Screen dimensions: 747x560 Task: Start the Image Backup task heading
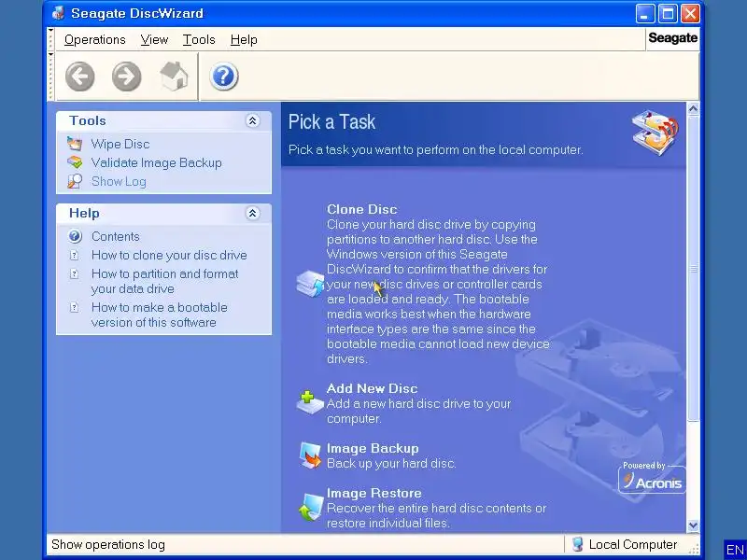[373, 448]
